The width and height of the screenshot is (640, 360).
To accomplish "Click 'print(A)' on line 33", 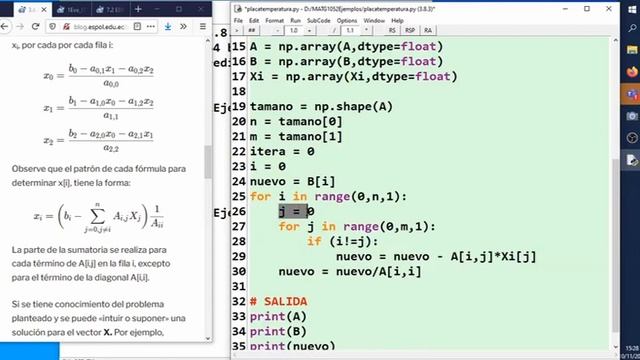I will pos(278,317).
